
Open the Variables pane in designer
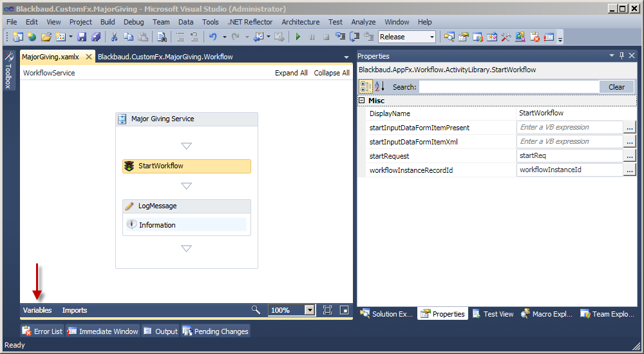(x=37, y=310)
